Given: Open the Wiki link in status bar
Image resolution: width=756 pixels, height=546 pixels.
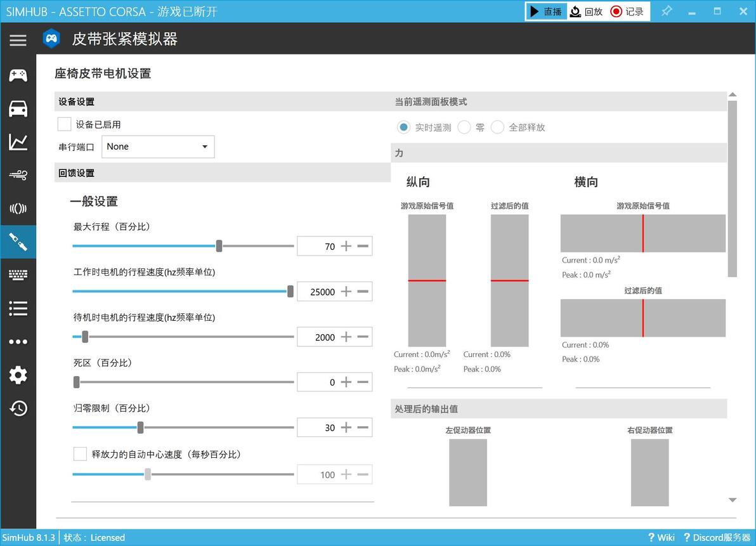Looking at the screenshot, I should point(661,537).
